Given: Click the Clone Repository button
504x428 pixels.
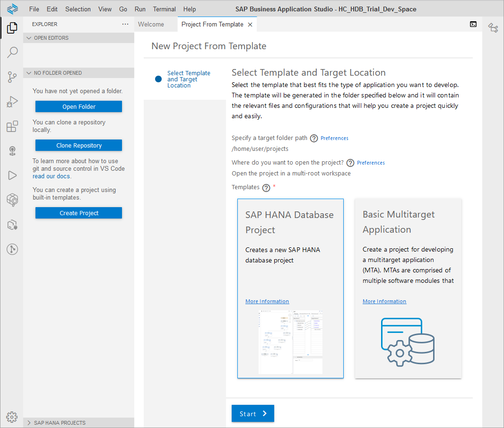Looking at the screenshot, I should 79,145.
